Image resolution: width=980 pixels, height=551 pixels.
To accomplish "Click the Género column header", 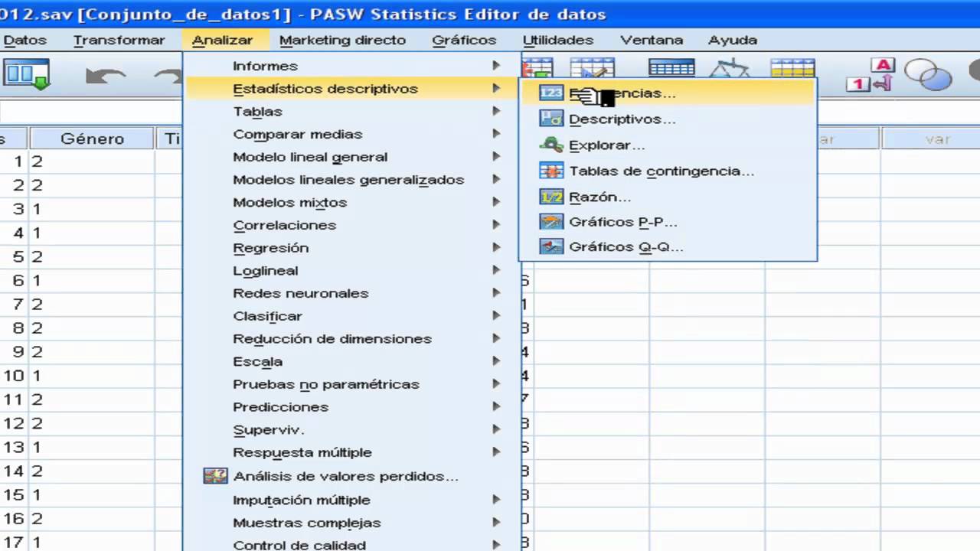I will point(92,139).
